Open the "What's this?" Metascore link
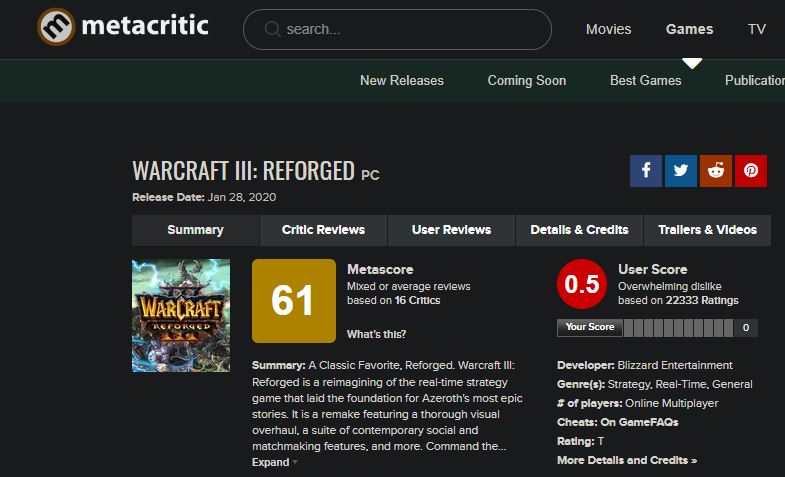The image size is (785, 477). tap(376, 334)
